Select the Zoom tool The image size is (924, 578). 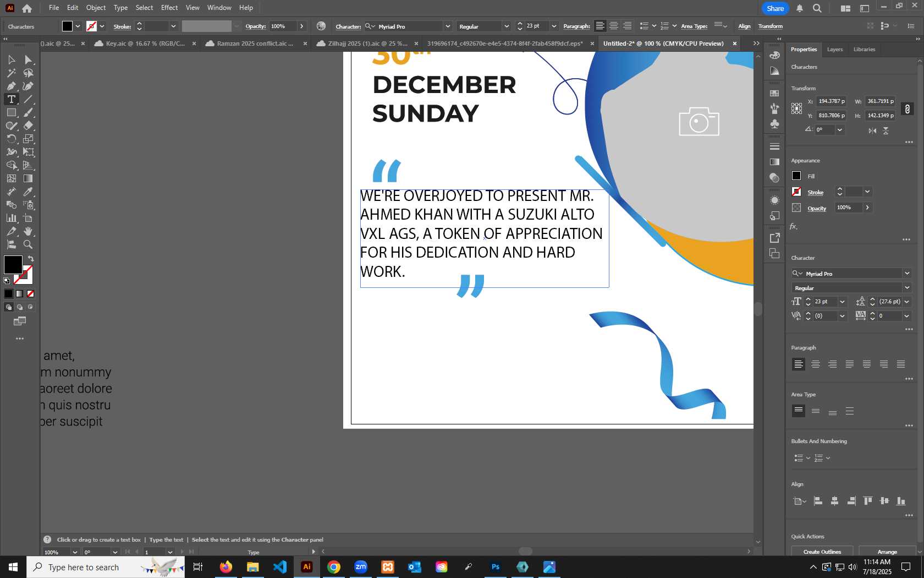click(x=28, y=244)
